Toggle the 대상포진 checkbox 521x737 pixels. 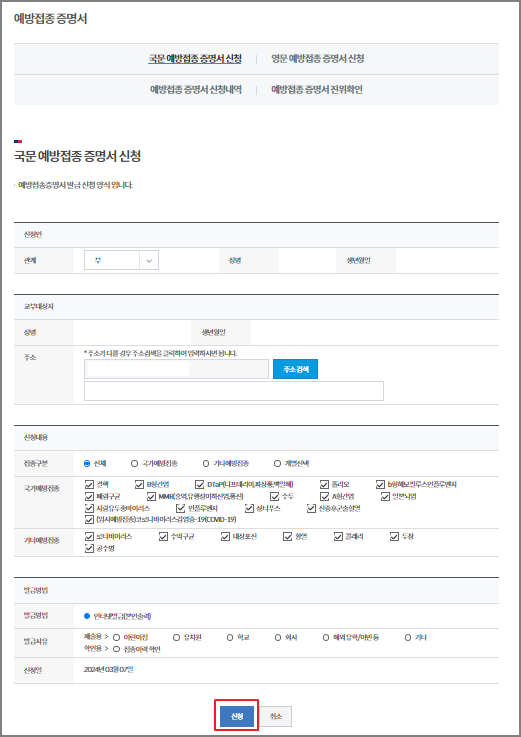[225, 536]
